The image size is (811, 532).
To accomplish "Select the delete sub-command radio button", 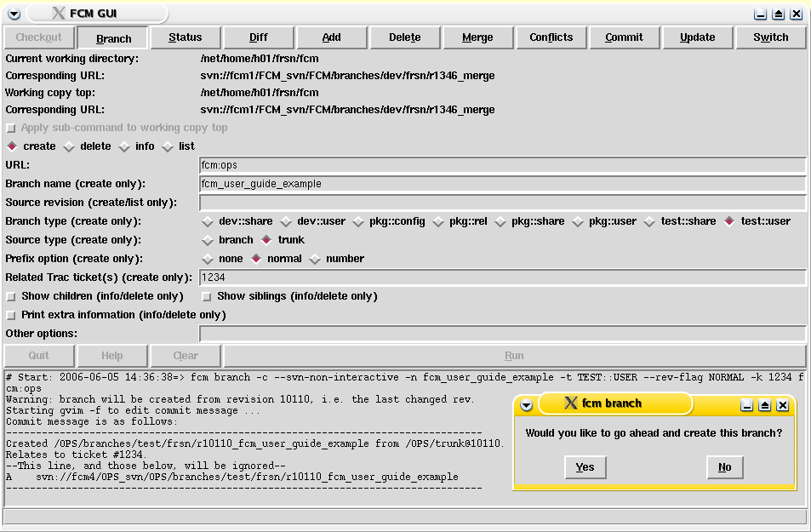I will [x=70, y=146].
